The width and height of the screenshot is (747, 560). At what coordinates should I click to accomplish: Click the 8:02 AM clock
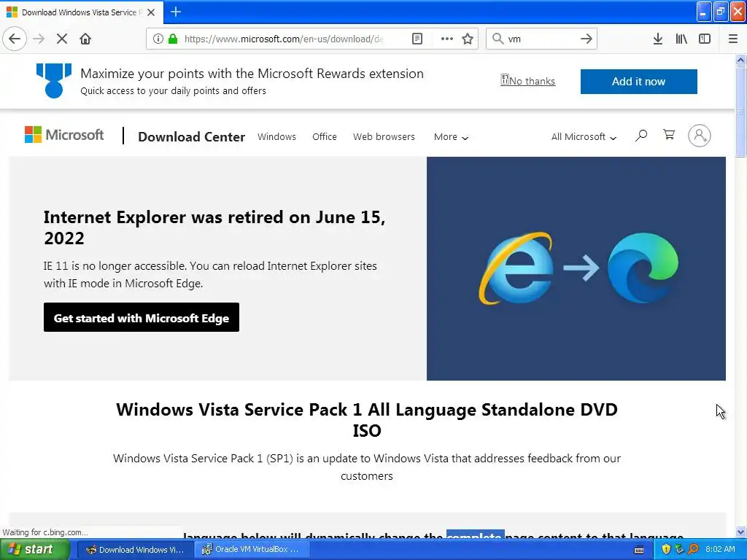tap(720, 550)
